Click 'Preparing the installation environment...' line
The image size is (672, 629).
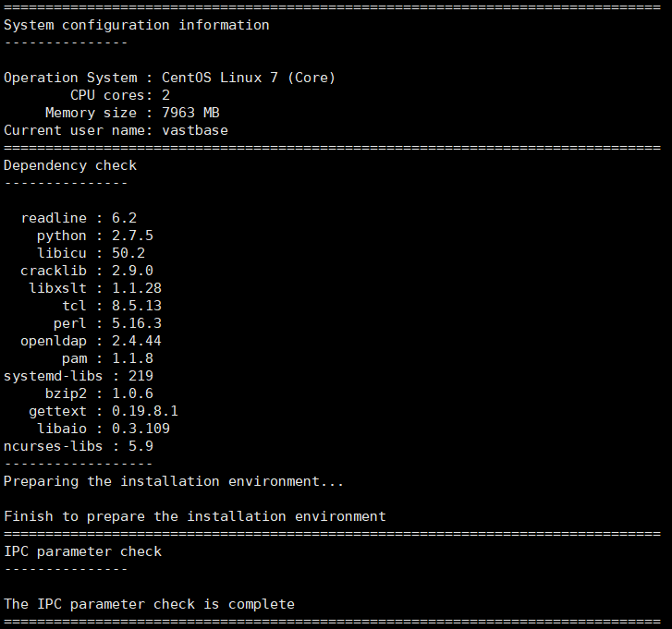174,482
